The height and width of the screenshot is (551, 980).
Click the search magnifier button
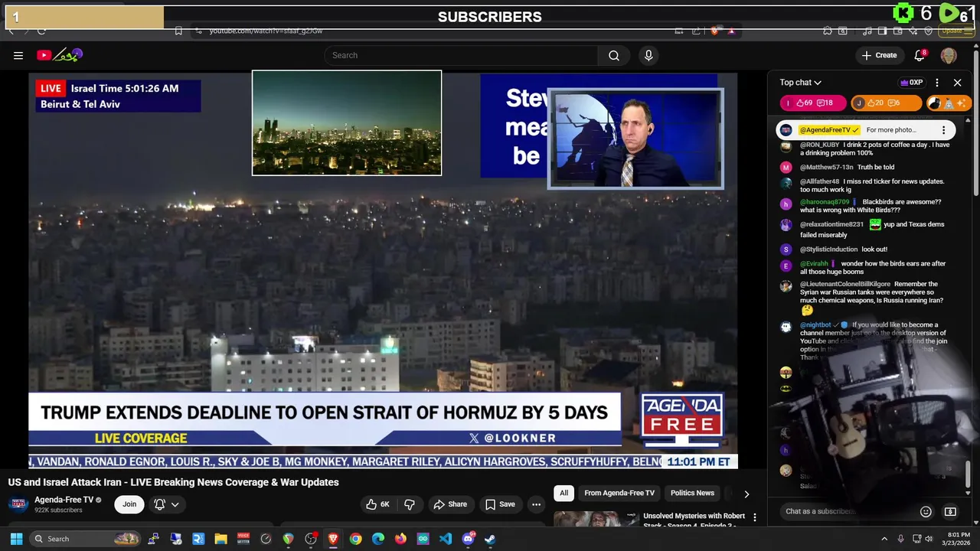pyautogui.click(x=614, y=55)
